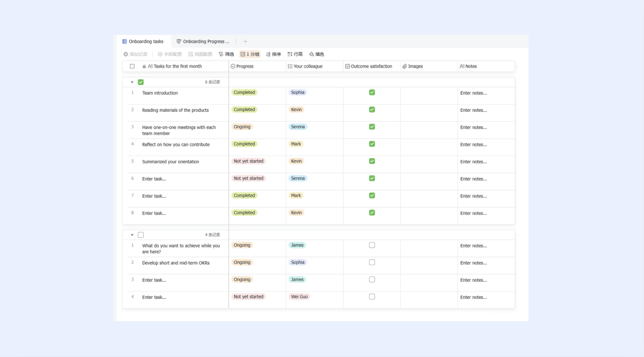This screenshot has width=644, height=357.
Task: Select Sophia tag in Develop OKRs row
Action: (x=298, y=262)
